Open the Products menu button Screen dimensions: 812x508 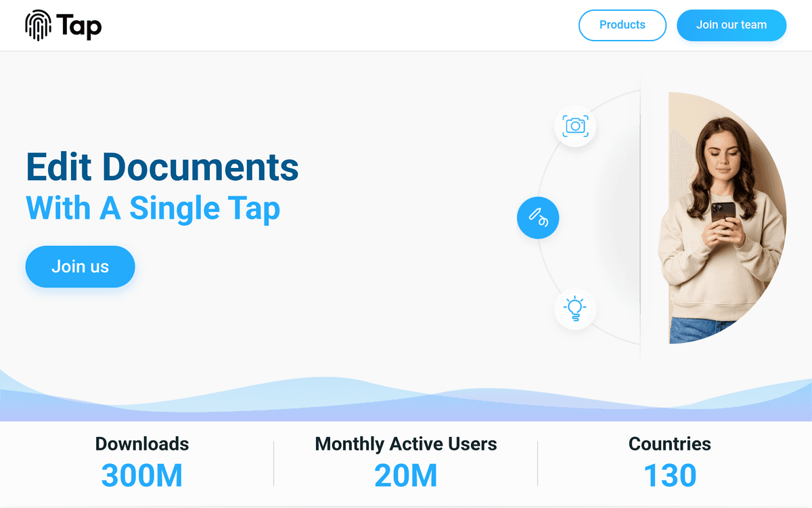[622, 25]
